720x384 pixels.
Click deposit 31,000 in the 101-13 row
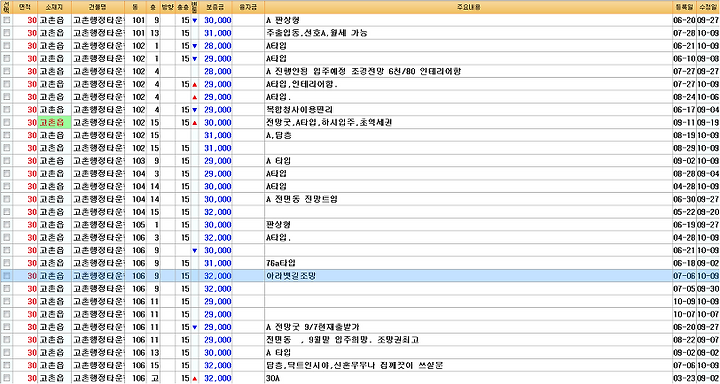pos(218,34)
